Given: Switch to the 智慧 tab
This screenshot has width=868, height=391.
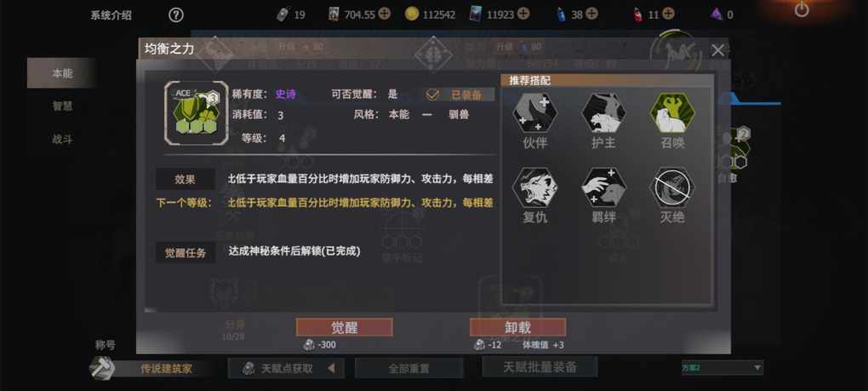Looking at the screenshot, I should tap(62, 106).
